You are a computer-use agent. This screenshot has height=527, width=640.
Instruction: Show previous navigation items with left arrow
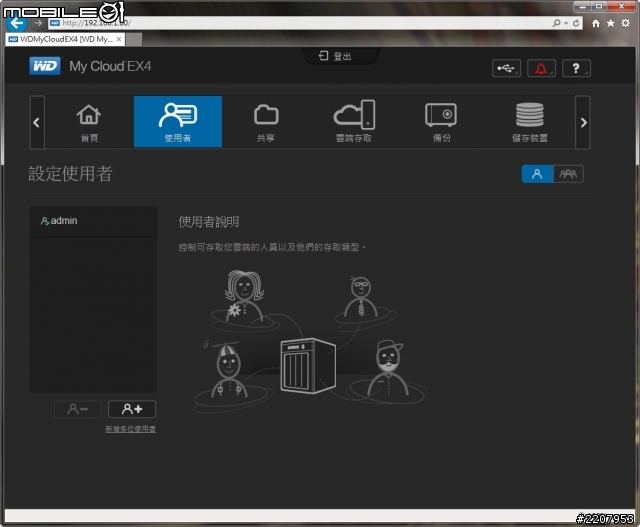point(37,122)
